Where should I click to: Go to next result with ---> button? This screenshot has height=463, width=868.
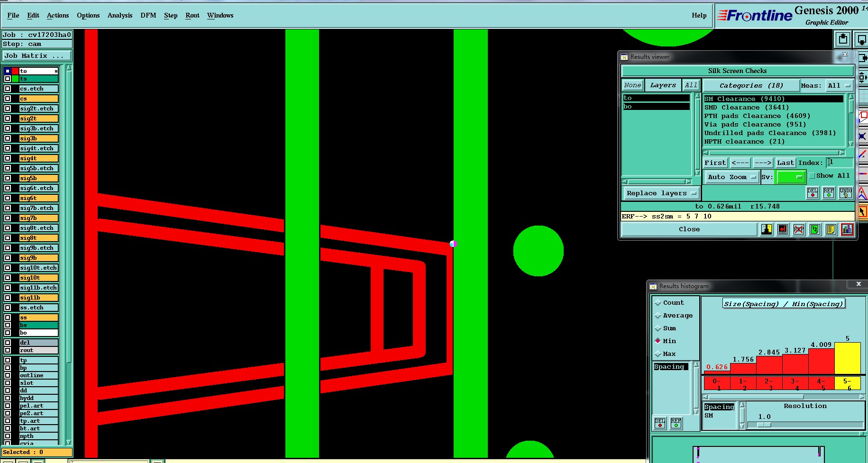tap(763, 163)
